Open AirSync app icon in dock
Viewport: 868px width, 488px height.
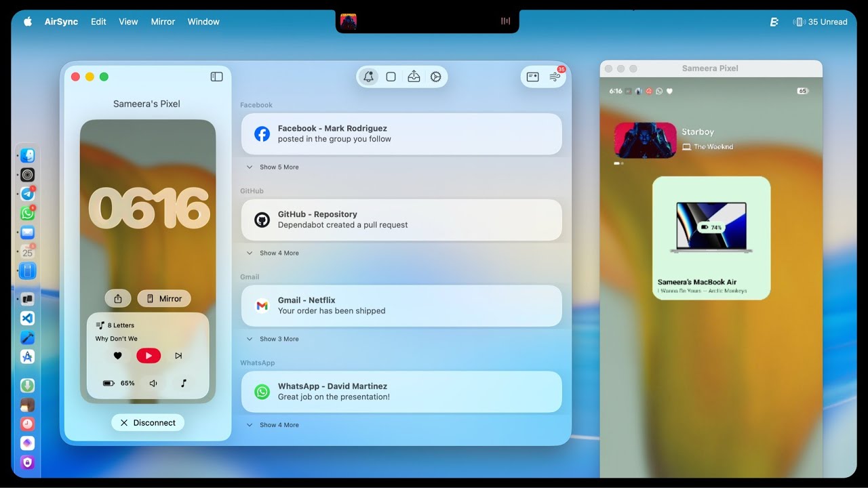(x=27, y=271)
